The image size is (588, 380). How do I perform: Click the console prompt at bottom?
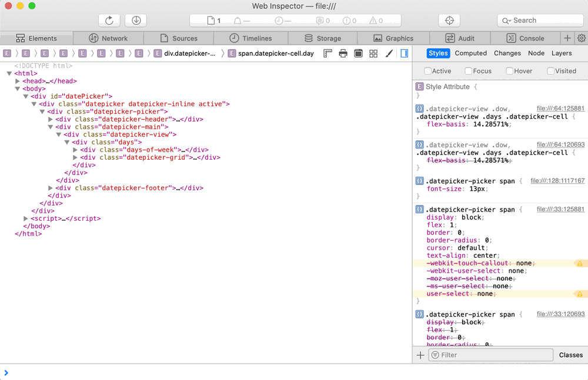pyautogui.click(x=294, y=372)
